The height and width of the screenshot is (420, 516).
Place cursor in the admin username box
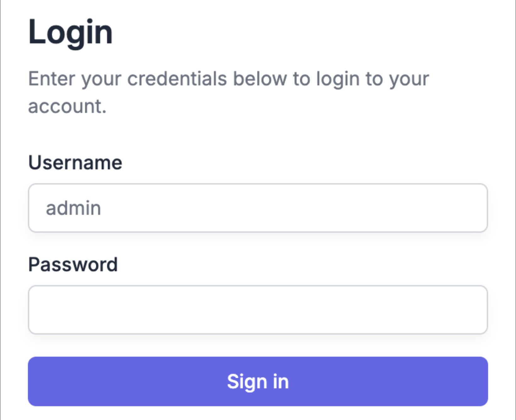click(258, 208)
